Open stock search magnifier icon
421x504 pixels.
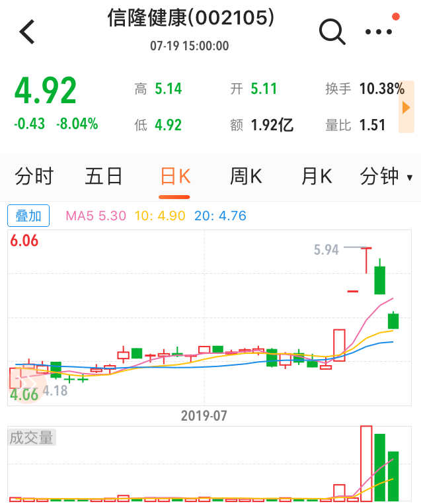pos(332,32)
